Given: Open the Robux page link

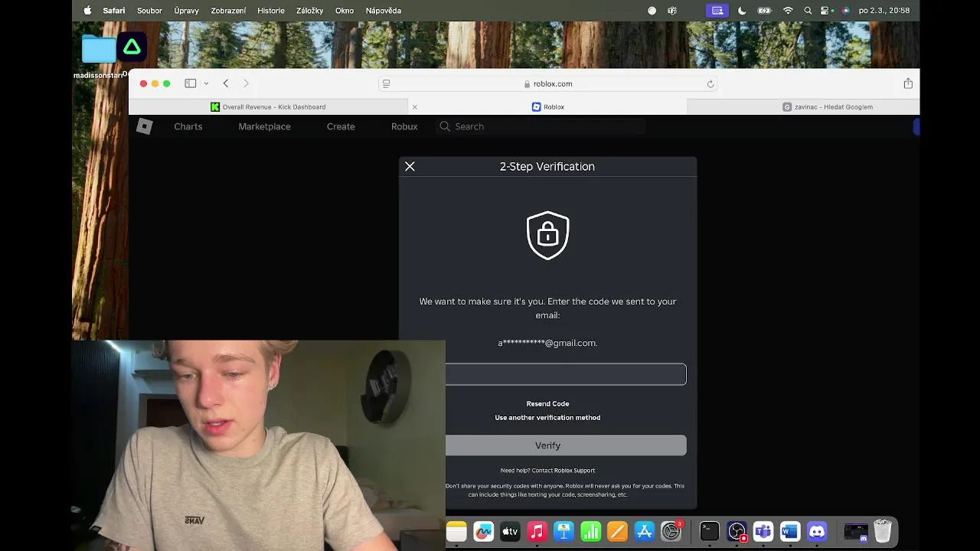Looking at the screenshot, I should pyautogui.click(x=404, y=126).
